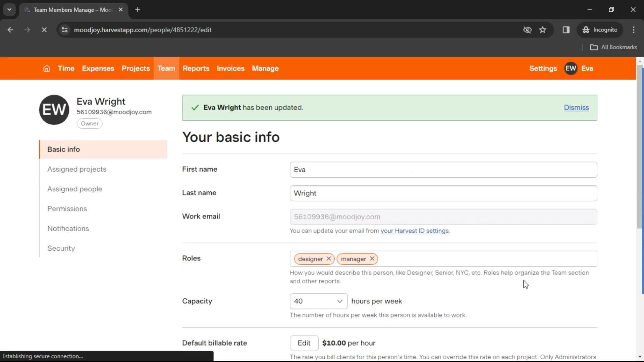Click the Owner badge on profile
The image size is (644, 362).
point(90,123)
